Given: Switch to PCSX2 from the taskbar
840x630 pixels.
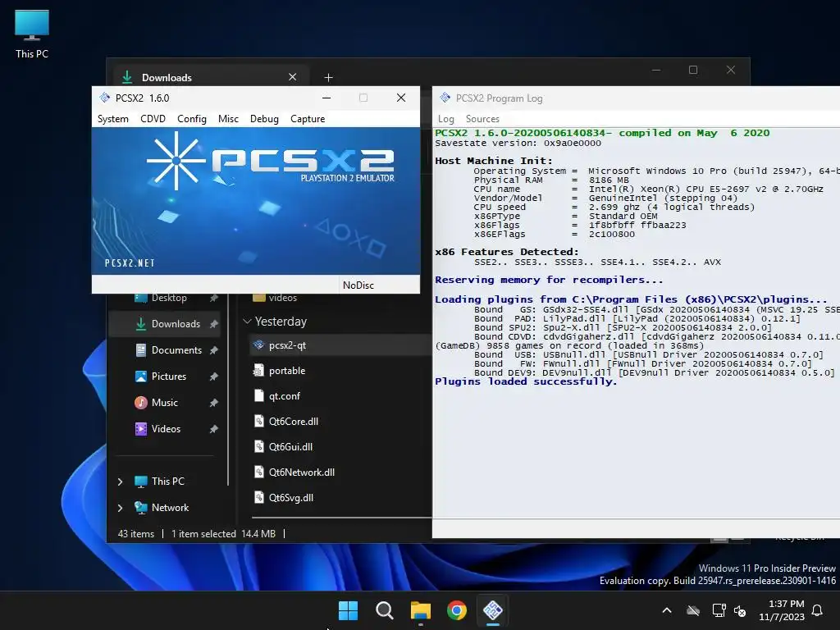Looking at the screenshot, I should [493, 610].
